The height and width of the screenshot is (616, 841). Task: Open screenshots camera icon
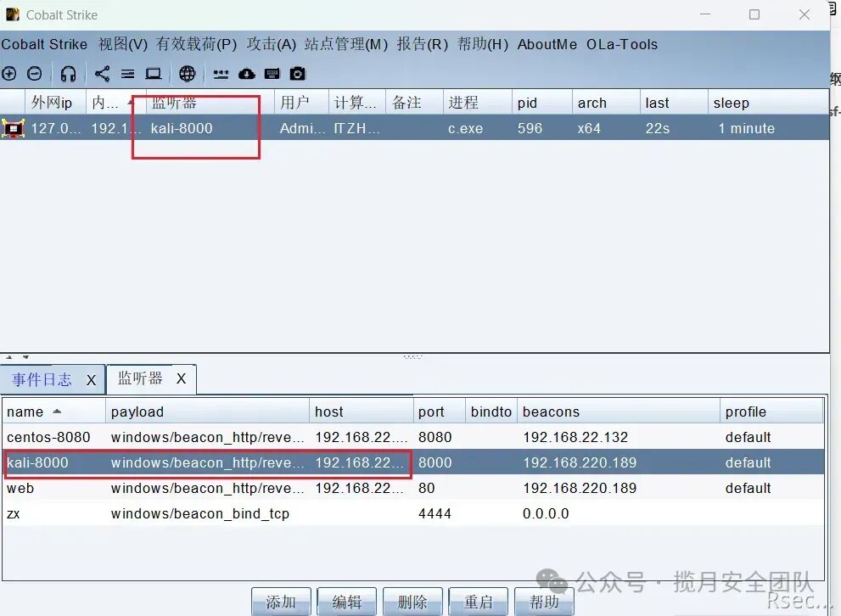click(x=297, y=74)
